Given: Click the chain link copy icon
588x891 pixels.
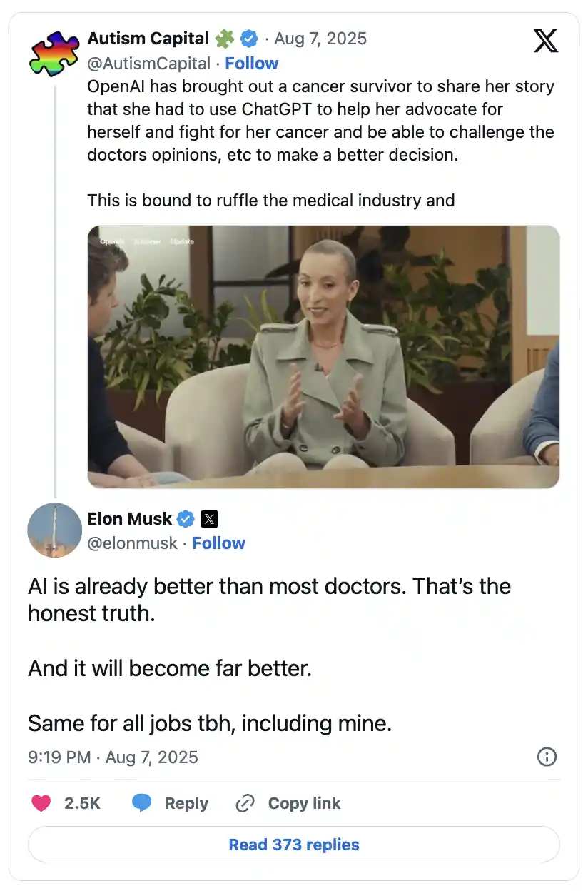Looking at the screenshot, I should coord(245,803).
